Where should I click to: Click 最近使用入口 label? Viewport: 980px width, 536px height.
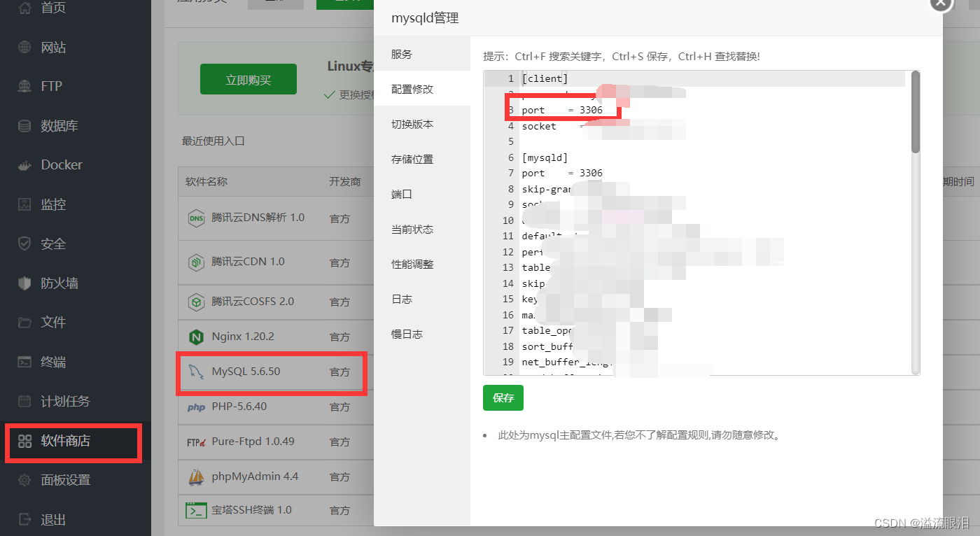pos(213,141)
